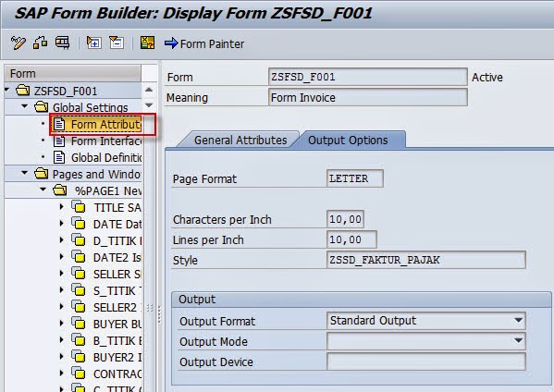Click the %PAGE1 folder icon
Viewport: 554px width, 392px height.
pyautogui.click(x=60, y=190)
